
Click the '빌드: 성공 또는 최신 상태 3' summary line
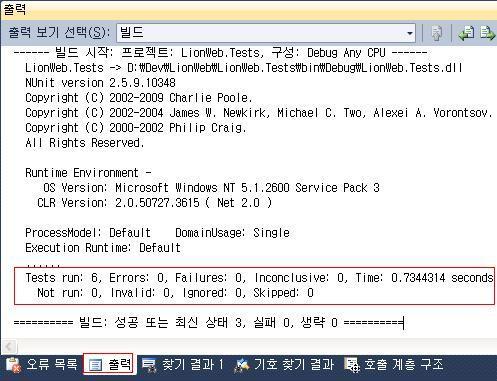point(209,323)
